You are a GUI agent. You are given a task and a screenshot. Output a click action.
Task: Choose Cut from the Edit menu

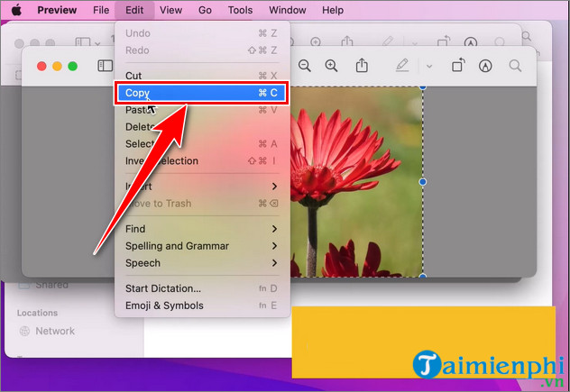click(x=202, y=76)
